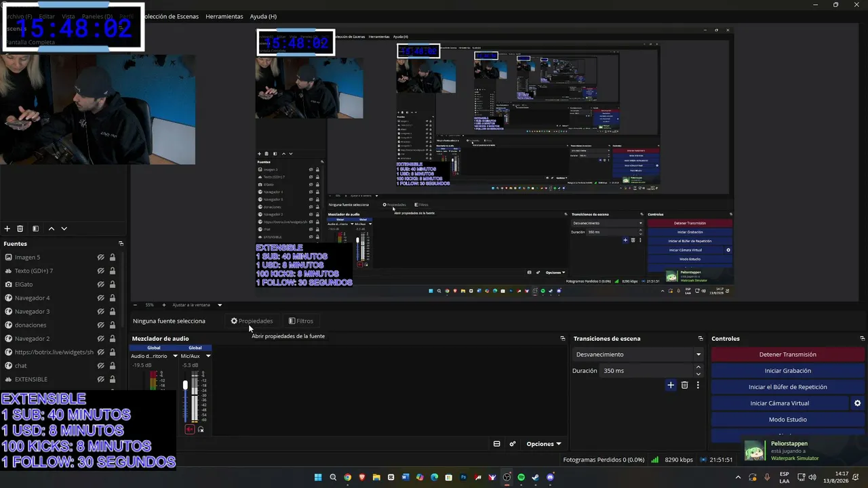Open the Opciones dropdown in the mixer
The width and height of the screenshot is (868, 488).
[x=544, y=444]
